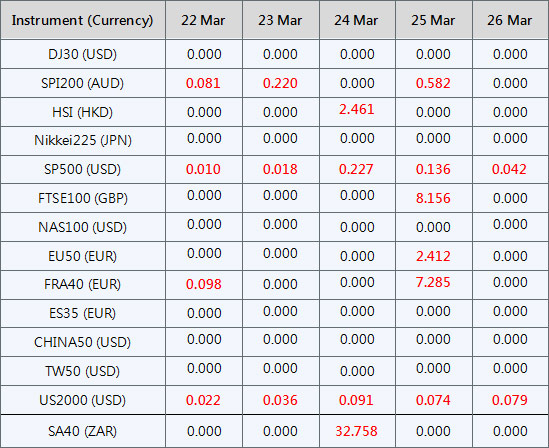Click the 8.156 FTSE100 value
Image resolution: width=549 pixels, height=448 pixels.
click(433, 198)
